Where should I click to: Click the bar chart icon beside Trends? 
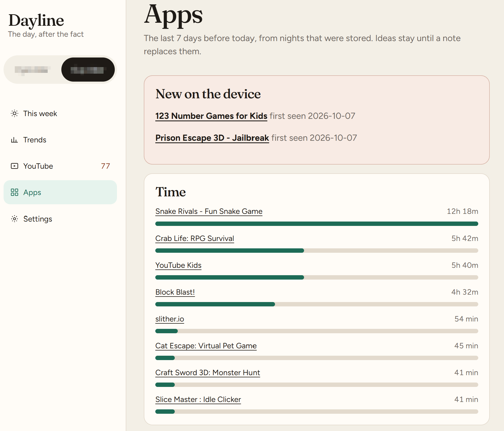pos(15,140)
